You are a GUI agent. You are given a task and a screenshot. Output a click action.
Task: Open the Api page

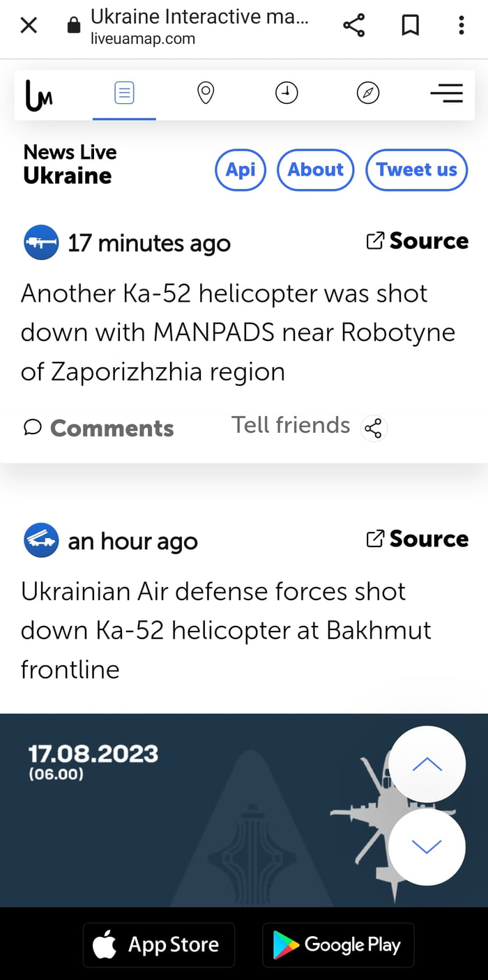(x=240, y=169)
